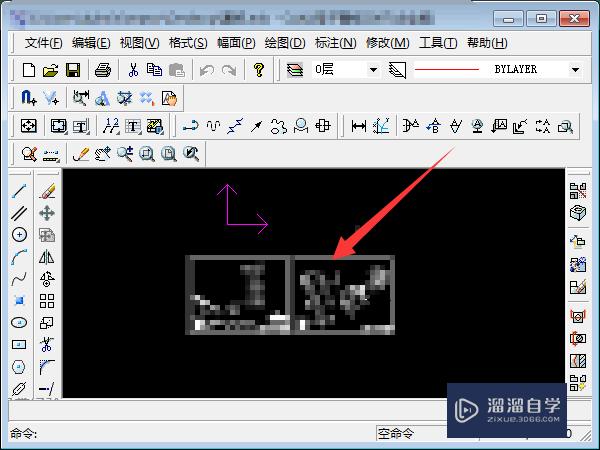The width and height of the screenshot is (600, 450).
Task: Click the 3D box library icon on right toolbar
Action: [x=578, y=213]
